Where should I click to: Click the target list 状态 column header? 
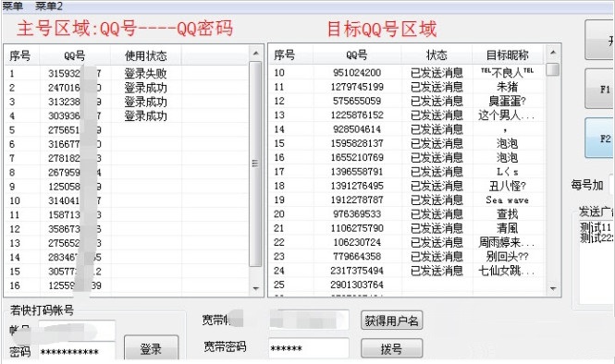coord(437,55)
